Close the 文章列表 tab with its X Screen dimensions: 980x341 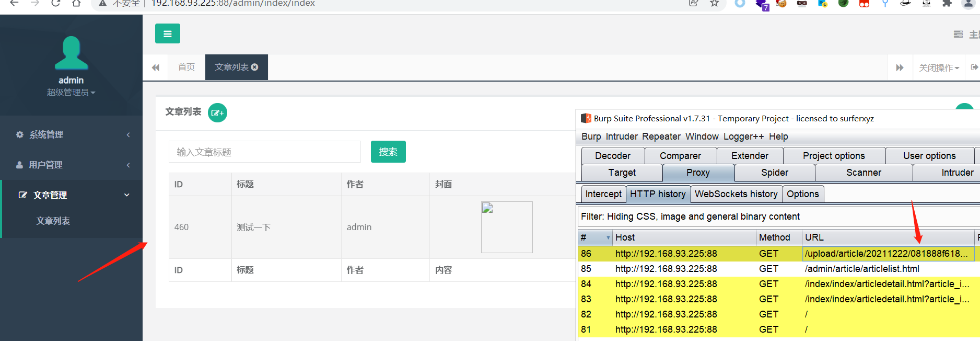[255, 67]
